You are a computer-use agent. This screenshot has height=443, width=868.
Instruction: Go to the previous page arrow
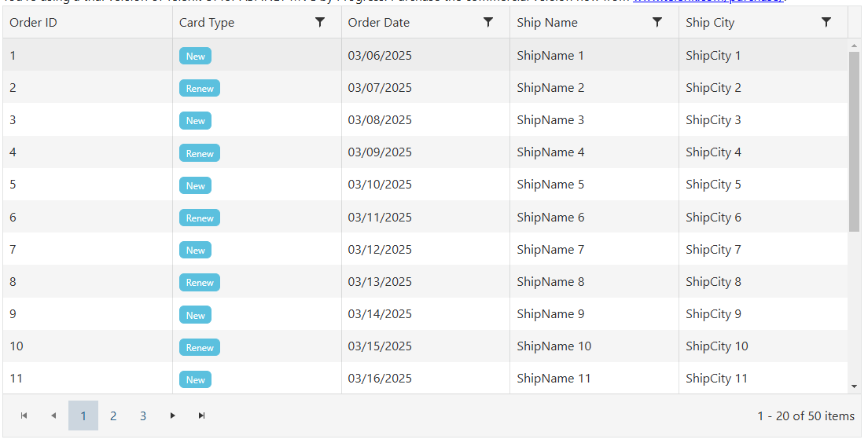53,416
